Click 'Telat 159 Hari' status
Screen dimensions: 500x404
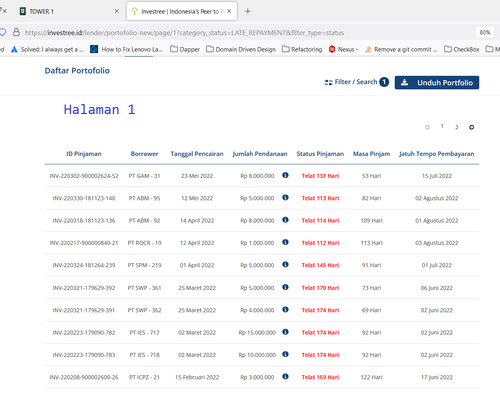[320, 377]
